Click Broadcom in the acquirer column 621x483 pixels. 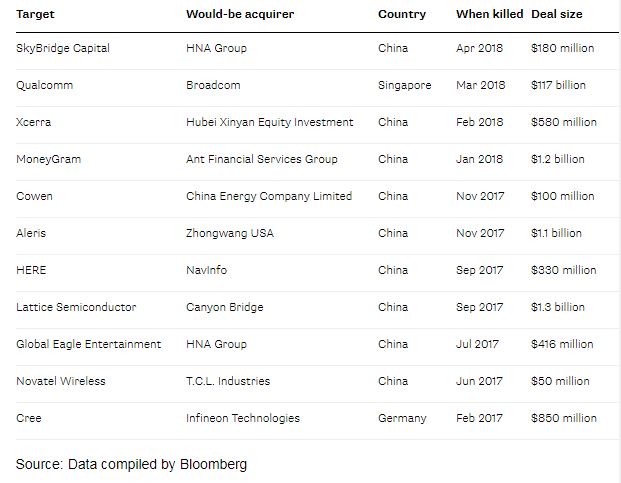coord(213,85)
